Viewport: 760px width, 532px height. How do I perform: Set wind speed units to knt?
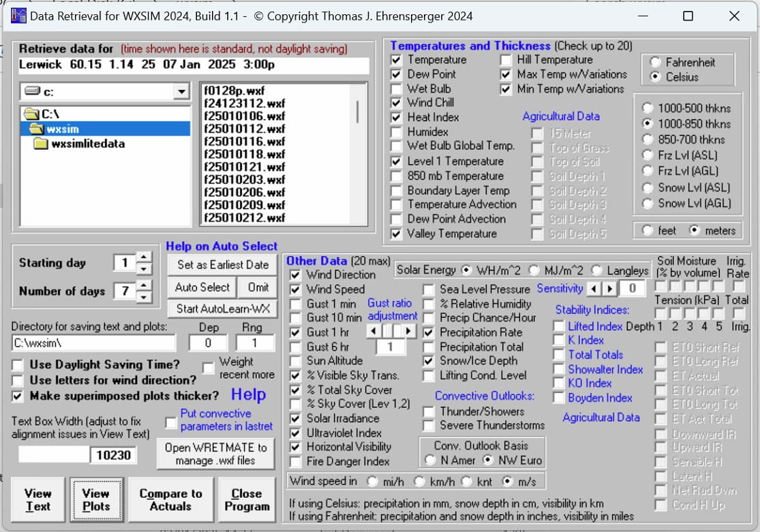(x=467, y=482)
